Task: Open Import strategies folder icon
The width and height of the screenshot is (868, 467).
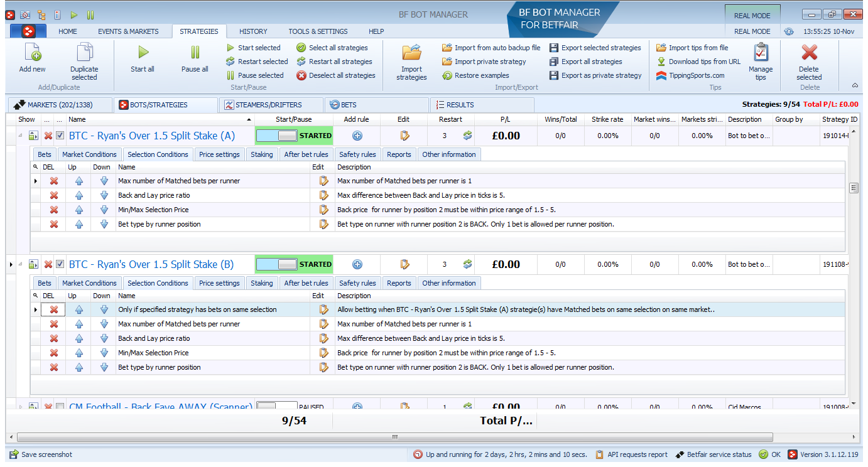Action: tap(411, 53)
